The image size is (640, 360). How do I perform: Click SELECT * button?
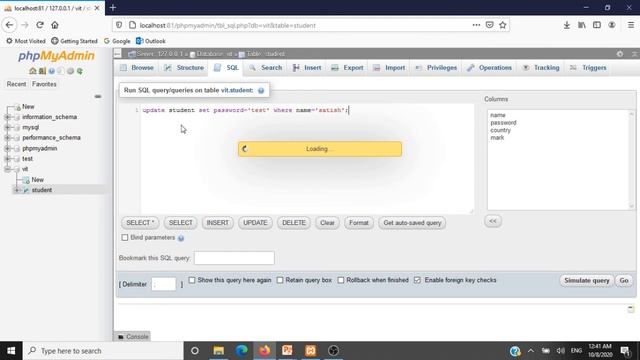140,223
